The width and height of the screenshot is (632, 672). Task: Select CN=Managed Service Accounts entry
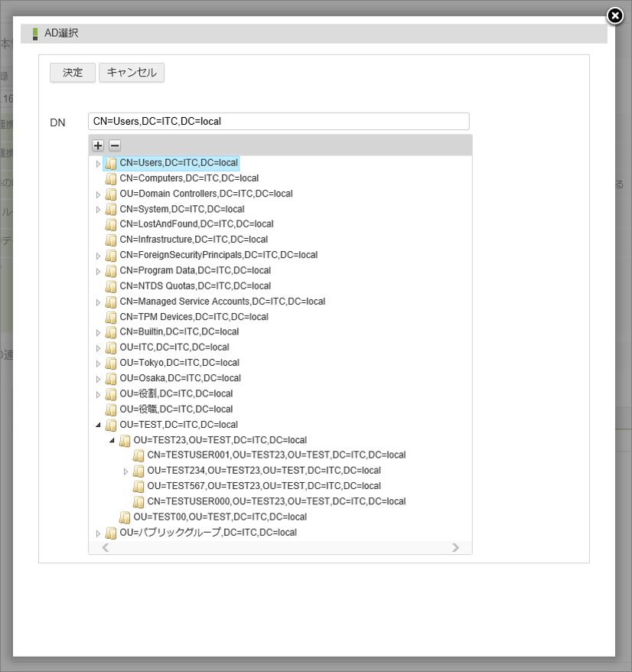222,302
